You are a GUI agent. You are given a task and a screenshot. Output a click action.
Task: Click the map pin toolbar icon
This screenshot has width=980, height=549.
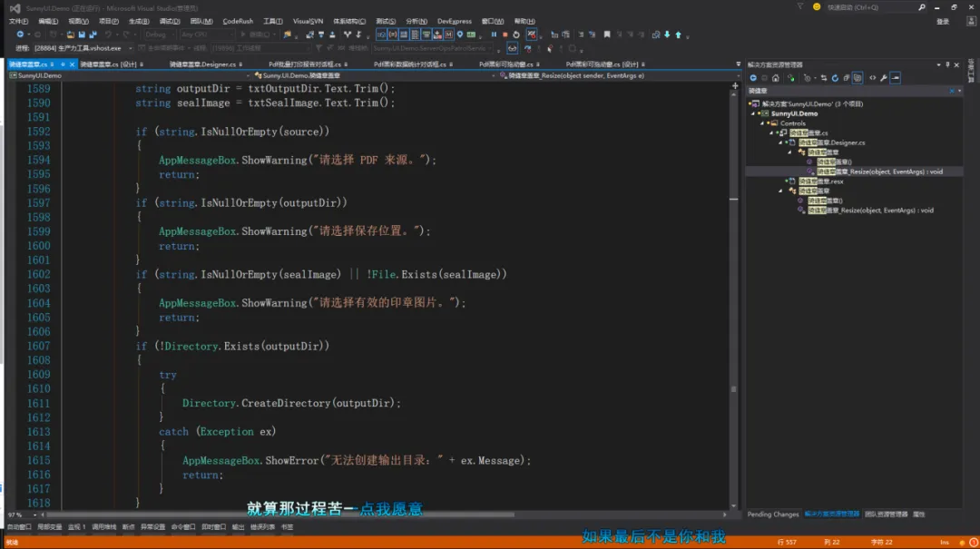point(460,34)
